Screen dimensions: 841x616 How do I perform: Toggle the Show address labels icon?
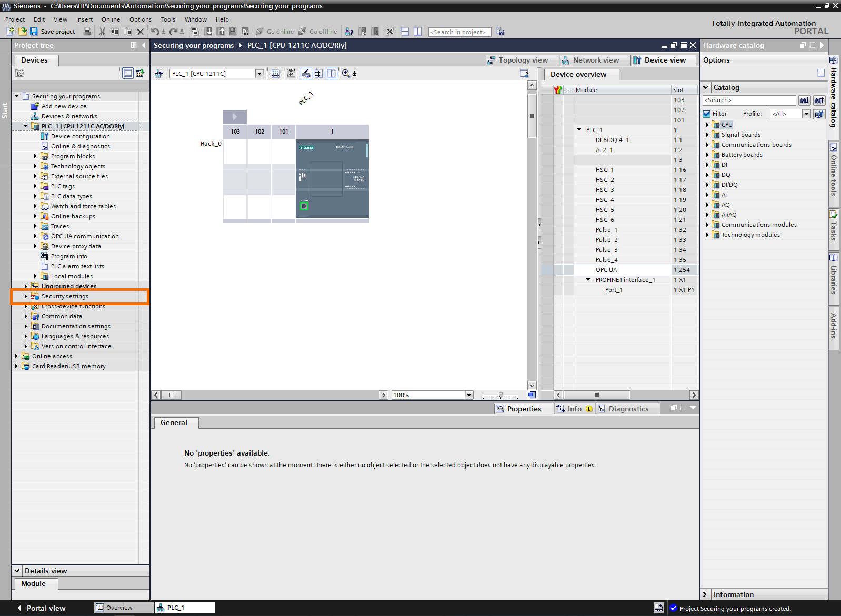pos(306,74)
